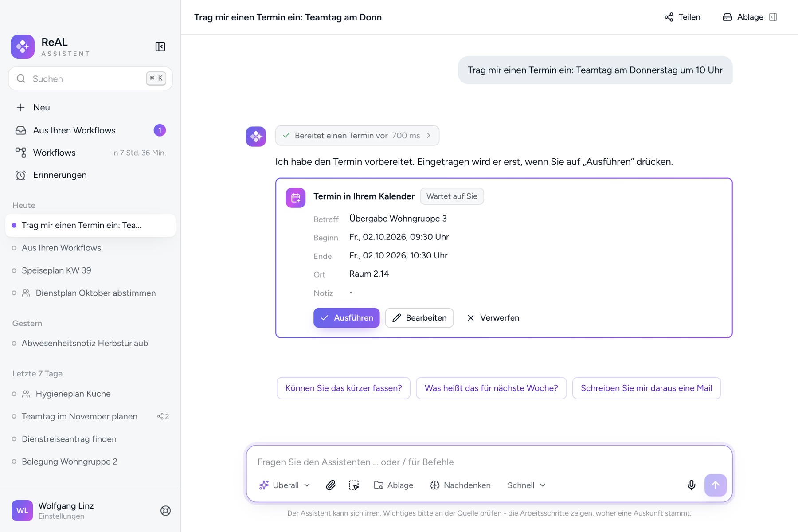This screenshot has width=798, height=532.
Task: Open chat 'Dienstreiseantrag finden'
Action: point(90,439)
